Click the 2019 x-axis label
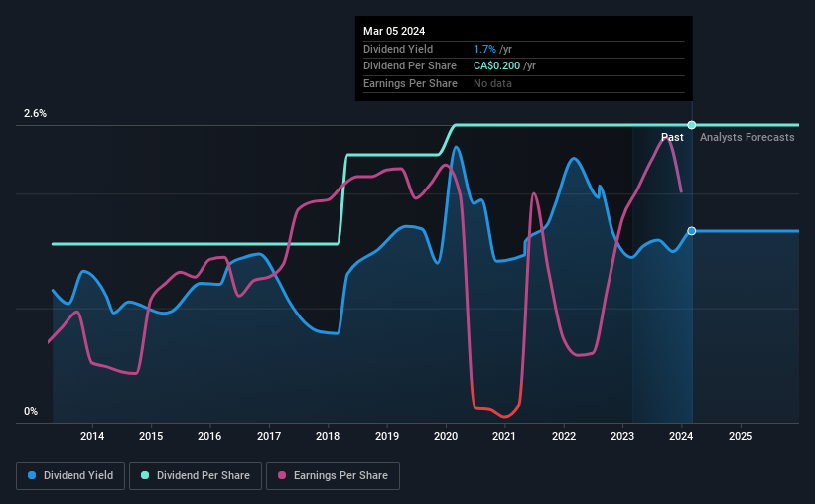The height and width of the screenshot is (504, 815). [387, 436]
